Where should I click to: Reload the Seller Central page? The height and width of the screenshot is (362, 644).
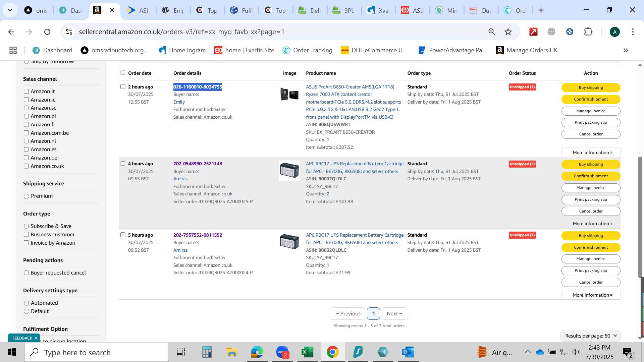[47, 32]
